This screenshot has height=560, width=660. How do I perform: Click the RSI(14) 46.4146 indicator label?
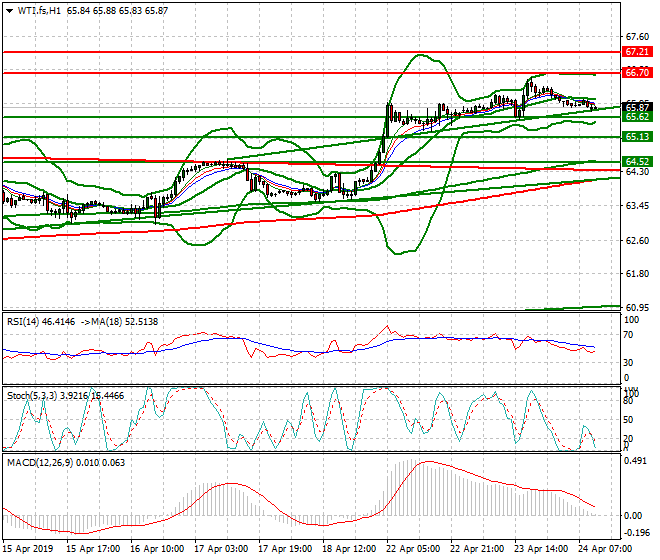point(41,322)
